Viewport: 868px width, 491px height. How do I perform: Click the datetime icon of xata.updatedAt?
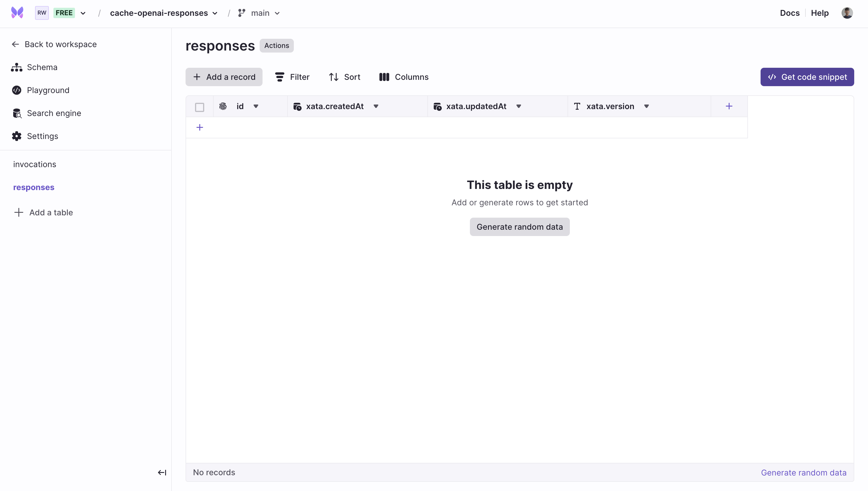click(437, 107)
